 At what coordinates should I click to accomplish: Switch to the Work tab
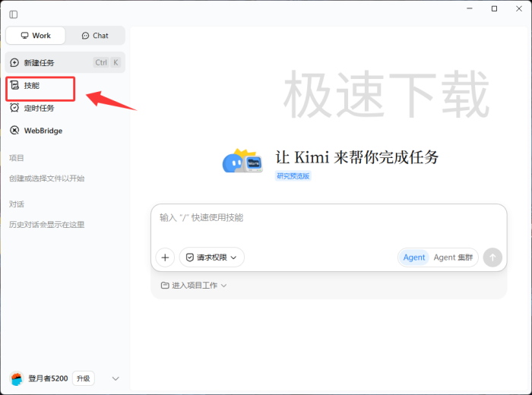[x=36, y=36]
